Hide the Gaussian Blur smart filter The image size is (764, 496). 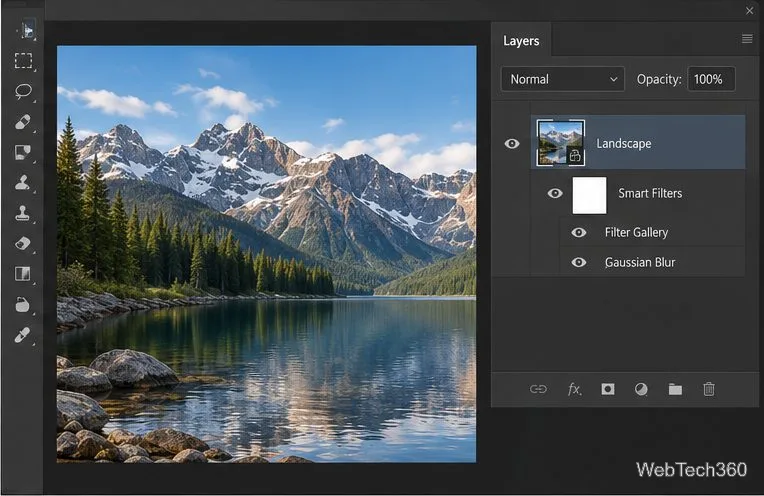[578, 262]
